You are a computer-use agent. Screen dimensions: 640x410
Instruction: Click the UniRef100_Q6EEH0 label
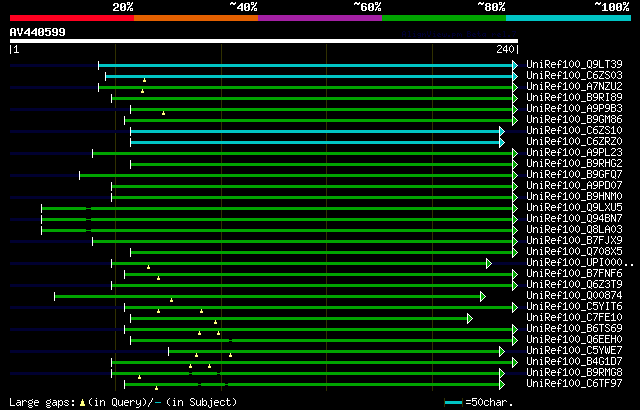(x=574, y=339)
